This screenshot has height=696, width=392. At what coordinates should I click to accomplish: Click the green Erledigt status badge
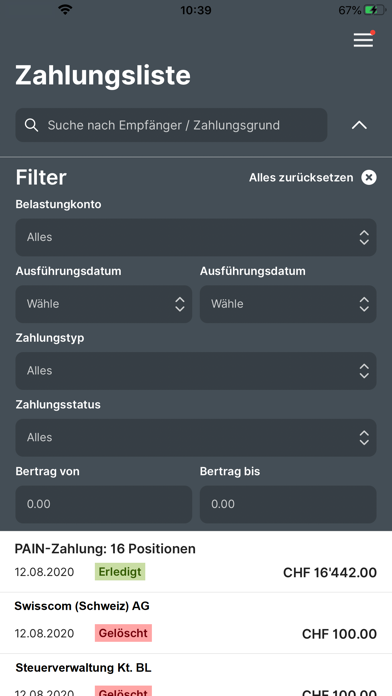point(120,572)
